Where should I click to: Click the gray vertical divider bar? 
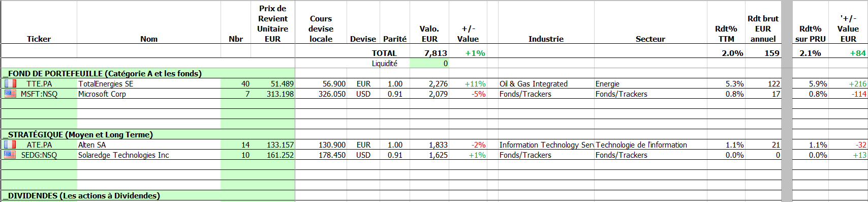pyautogui.click(x=787, y=101)
